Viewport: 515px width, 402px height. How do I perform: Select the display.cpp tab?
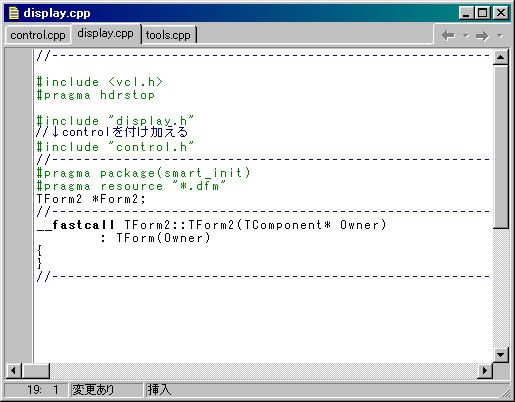[x=105, y=33]
